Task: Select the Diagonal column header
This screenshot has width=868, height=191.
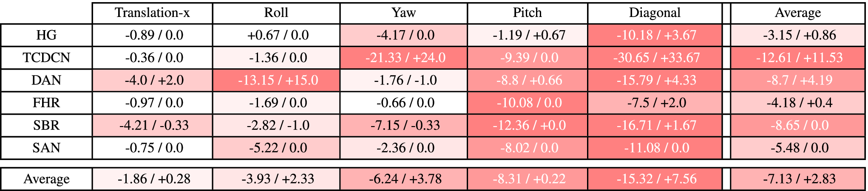Action: [655, 13]
